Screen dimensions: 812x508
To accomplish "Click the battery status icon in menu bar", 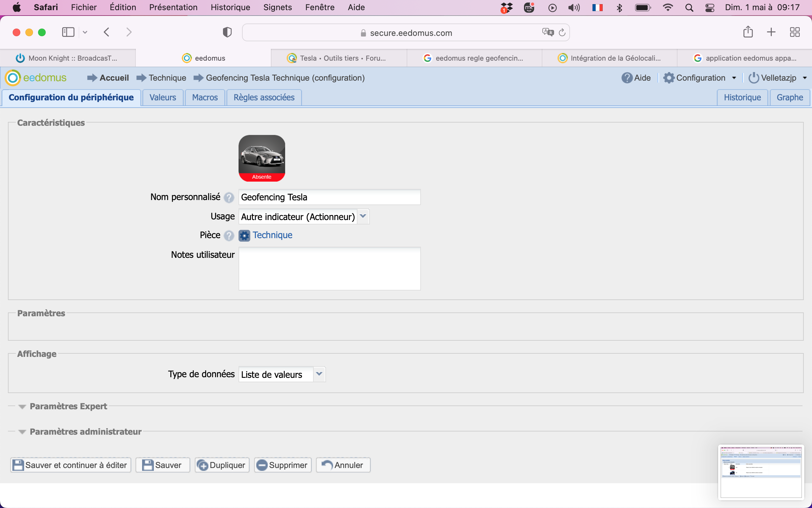I will tap(643, 7).
